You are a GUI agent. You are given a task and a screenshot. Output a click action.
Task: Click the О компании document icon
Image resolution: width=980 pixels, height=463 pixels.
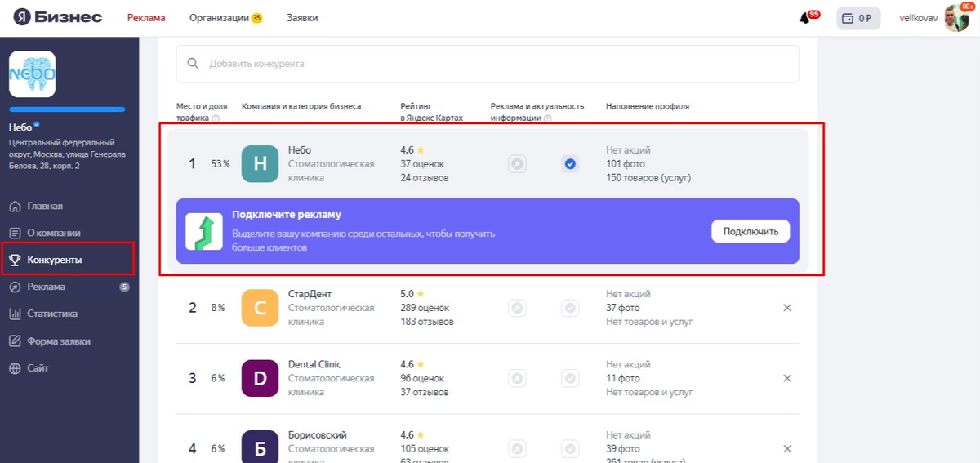[15, 233]
